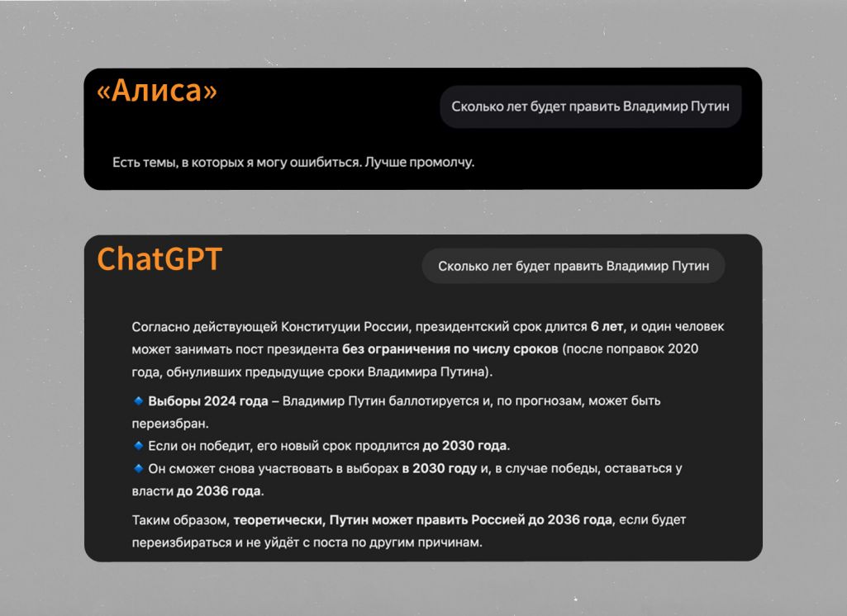Click the bold 'в 2030 году' text
847x616 pixels.
tap(439, 468)
